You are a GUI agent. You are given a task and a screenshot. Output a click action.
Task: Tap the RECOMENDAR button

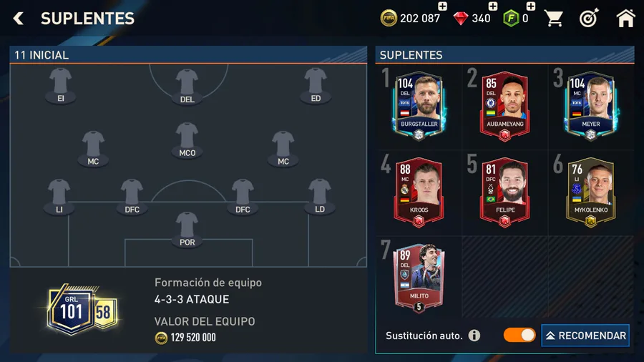click(x=585, y=336)
